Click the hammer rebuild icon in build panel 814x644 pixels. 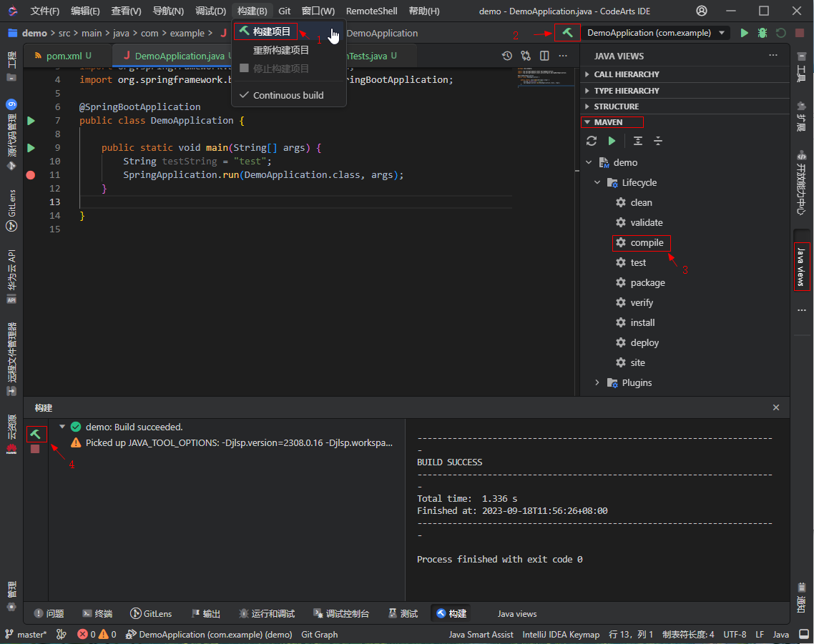tap(35, 434)
